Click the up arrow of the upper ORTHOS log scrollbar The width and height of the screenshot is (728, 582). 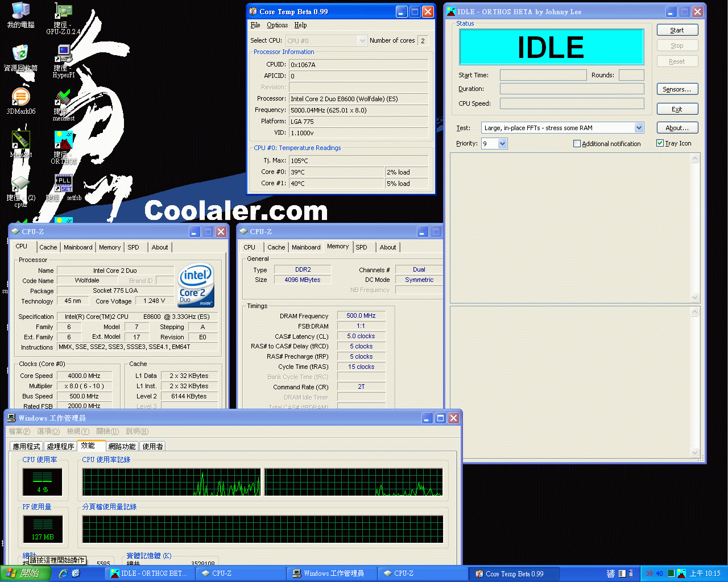coord(694,159)
